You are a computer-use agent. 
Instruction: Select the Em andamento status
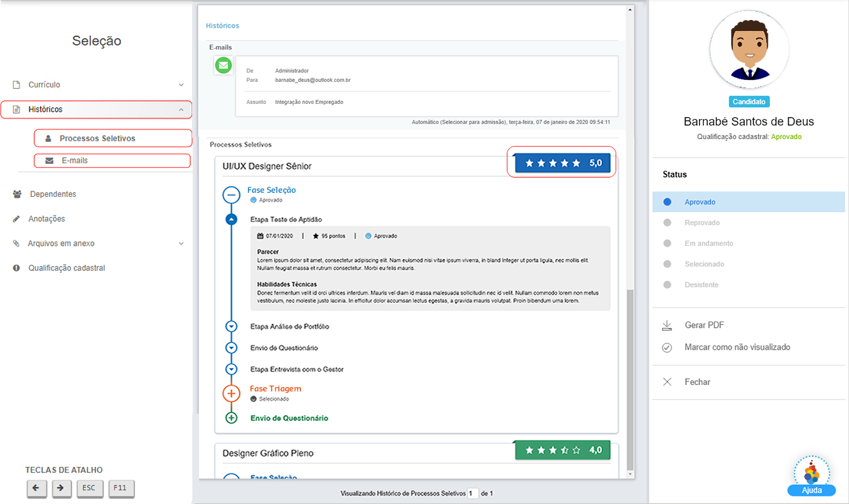709,243
